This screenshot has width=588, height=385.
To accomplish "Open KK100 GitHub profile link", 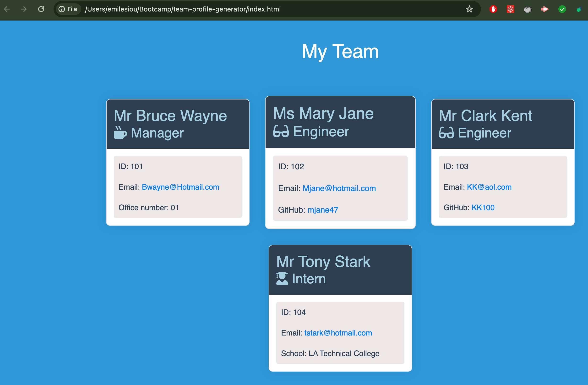I will (x=483, y=208).
